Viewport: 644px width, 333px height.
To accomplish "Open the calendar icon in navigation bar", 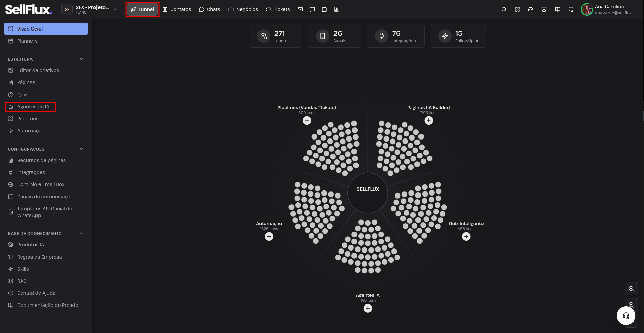I will (x=324, y=9).
